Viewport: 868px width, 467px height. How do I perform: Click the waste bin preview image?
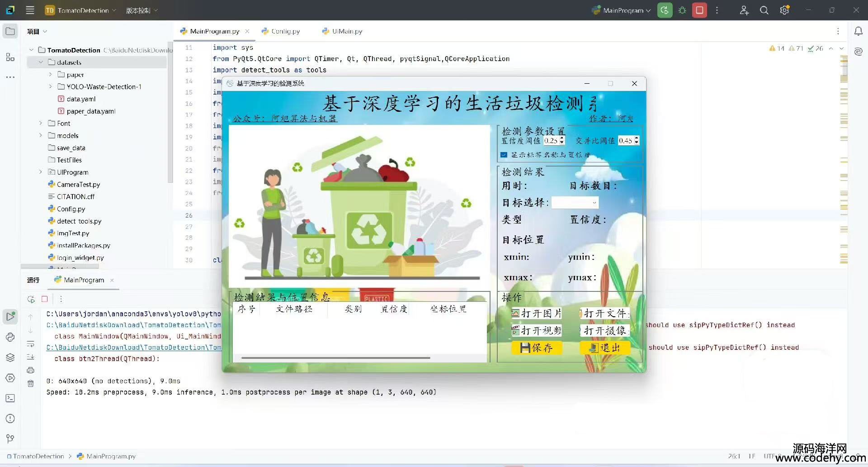359,206
